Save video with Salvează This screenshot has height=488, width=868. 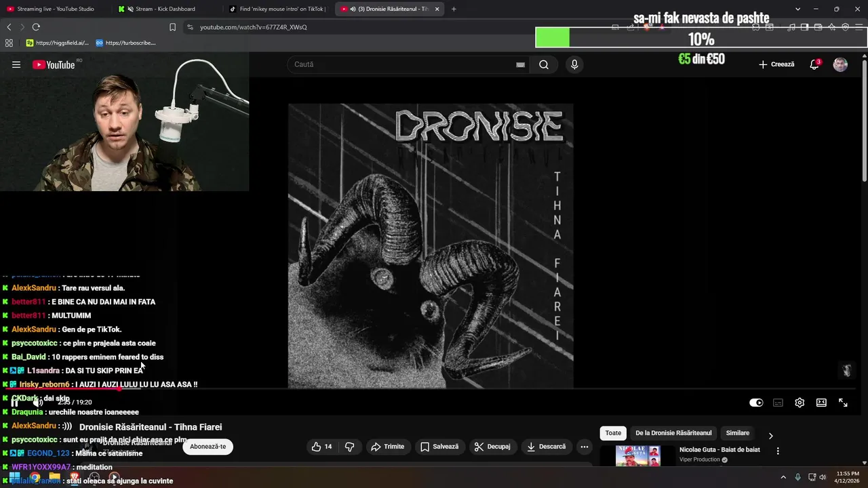439,447
